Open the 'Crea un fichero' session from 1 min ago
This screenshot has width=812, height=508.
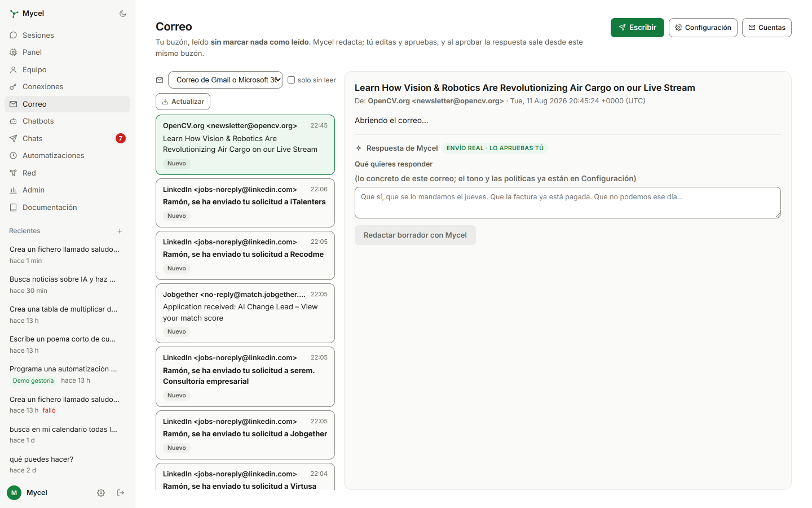68,255
